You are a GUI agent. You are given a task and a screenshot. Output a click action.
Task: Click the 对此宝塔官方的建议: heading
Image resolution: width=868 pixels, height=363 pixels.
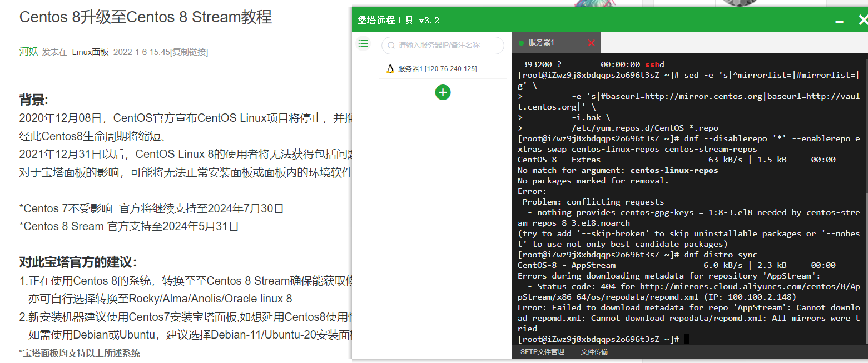[x=78, y=262]
